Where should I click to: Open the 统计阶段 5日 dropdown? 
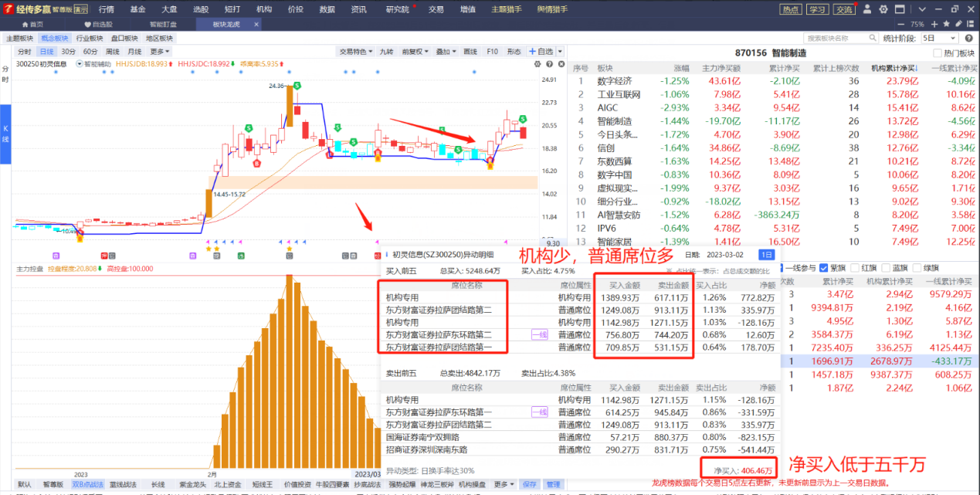point(939,38)
